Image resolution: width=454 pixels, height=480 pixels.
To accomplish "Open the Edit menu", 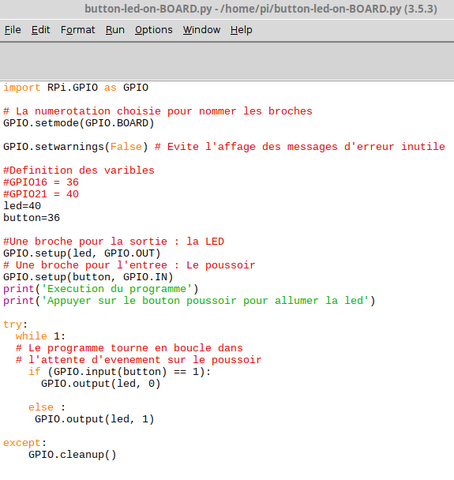I will [x=41, y=30].
